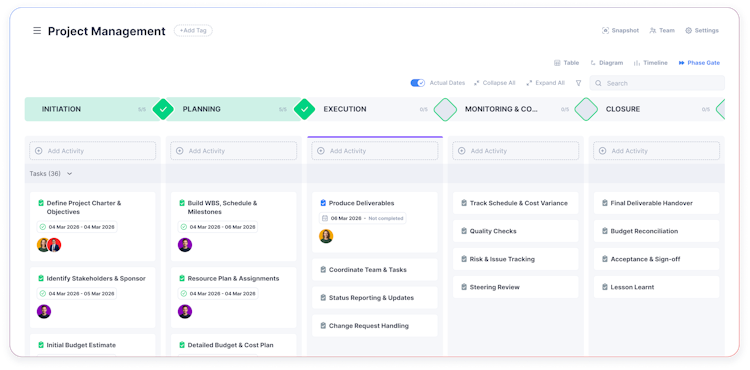Click the red-background avatar on Define Project Charter
The height and width of the screenshot is (370, 750).
click(x=55, y=245)
